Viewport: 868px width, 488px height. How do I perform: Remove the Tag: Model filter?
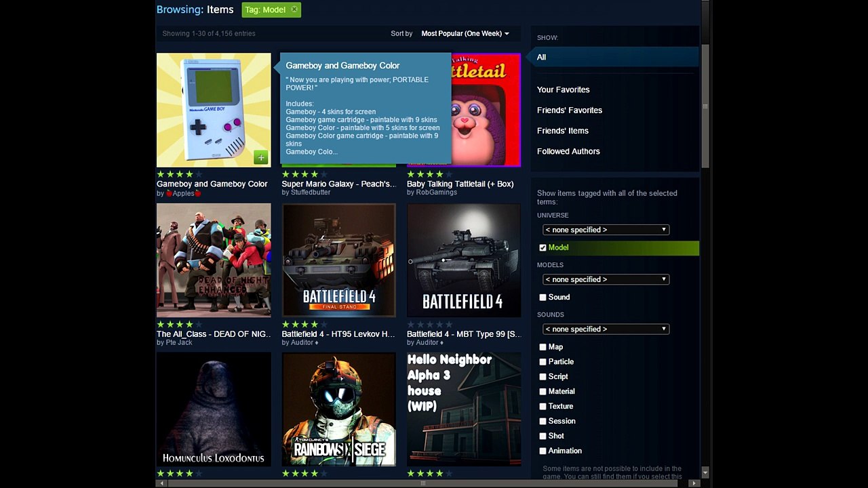294,9
